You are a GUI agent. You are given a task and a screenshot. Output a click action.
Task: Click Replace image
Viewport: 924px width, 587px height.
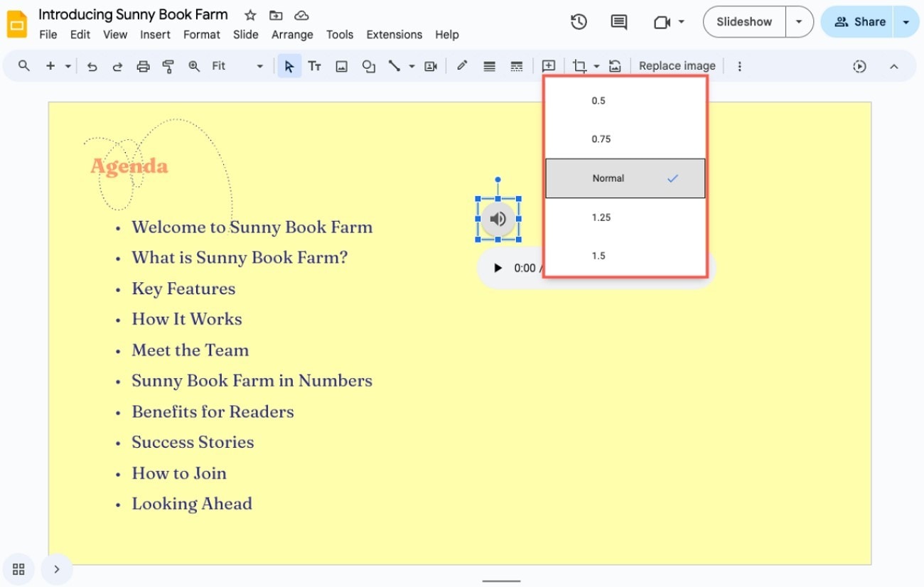(677, 66)
